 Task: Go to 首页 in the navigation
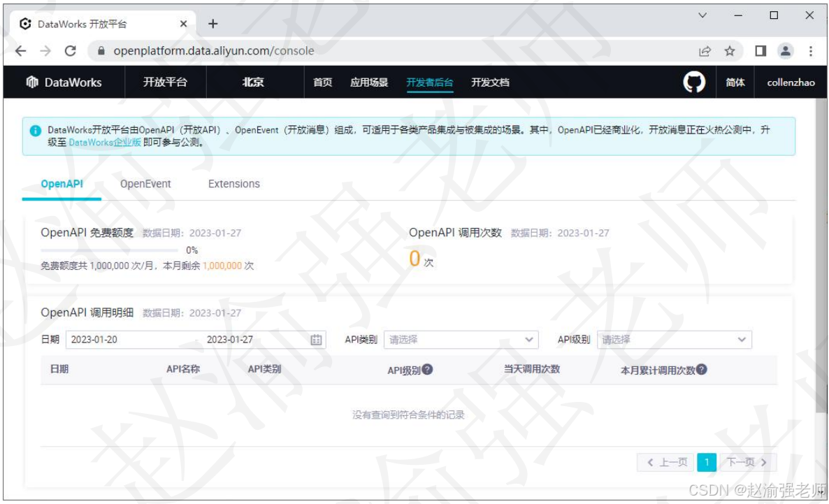(x=322, y=82)
